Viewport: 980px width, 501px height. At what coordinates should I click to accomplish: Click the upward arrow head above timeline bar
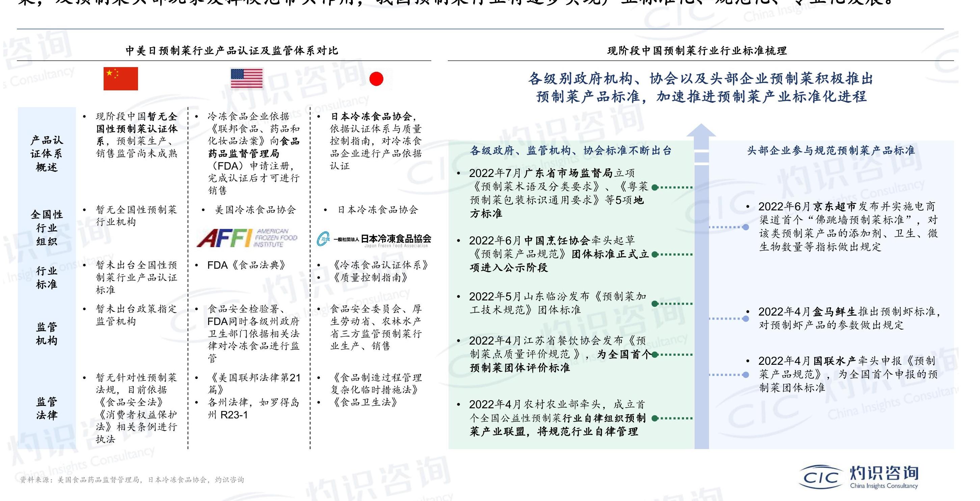point(701,131)
